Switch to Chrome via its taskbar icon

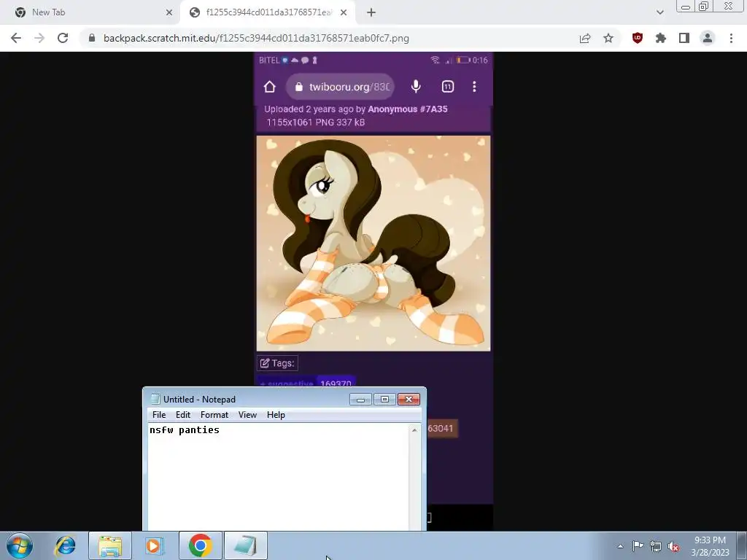pyautogui.click(x=201, y=545)
